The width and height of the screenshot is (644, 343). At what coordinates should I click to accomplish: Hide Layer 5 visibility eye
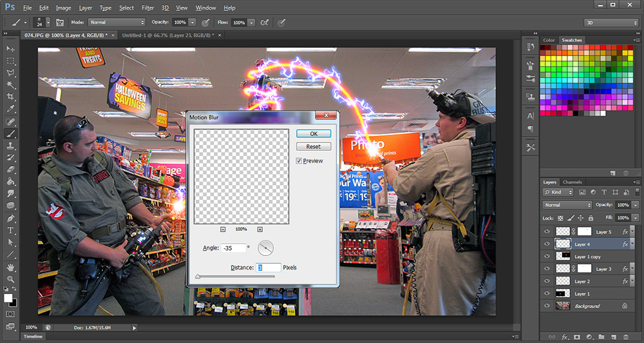tap(547, 231)
